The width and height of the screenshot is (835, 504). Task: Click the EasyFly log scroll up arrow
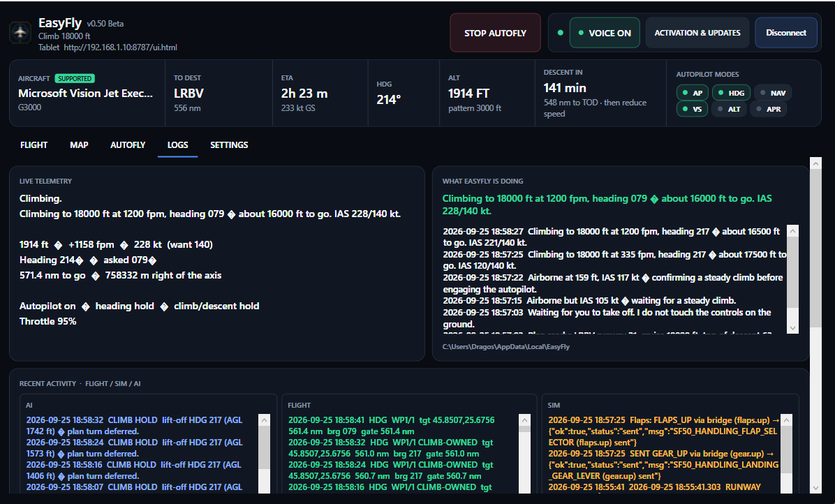(x=792, y=231)
